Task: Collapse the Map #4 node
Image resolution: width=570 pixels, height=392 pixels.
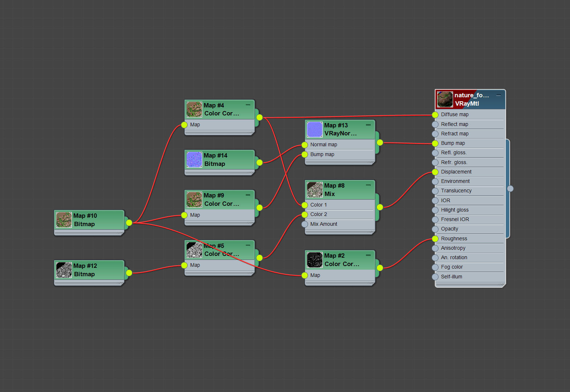Action: coord(248,105)
